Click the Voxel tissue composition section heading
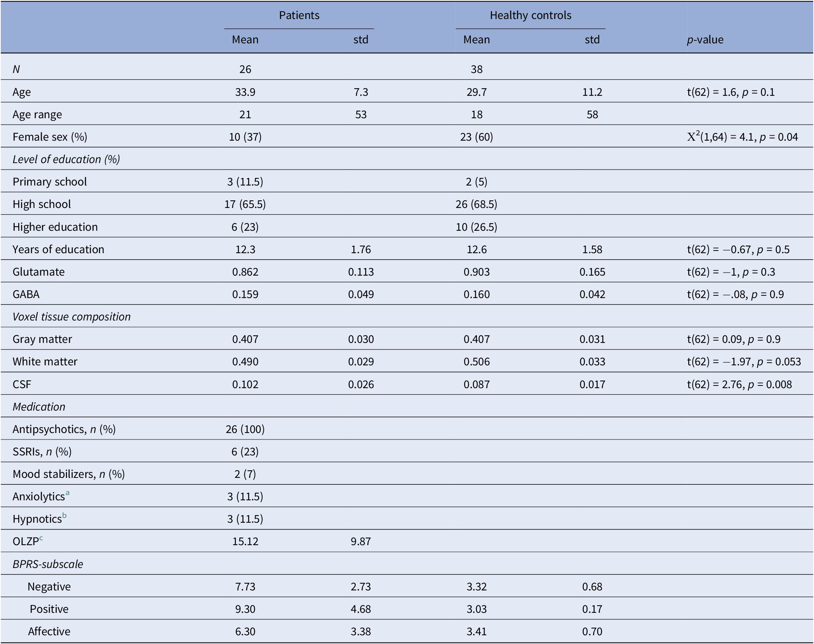Viewport: 814px width, 644px height. click(71, 317)
